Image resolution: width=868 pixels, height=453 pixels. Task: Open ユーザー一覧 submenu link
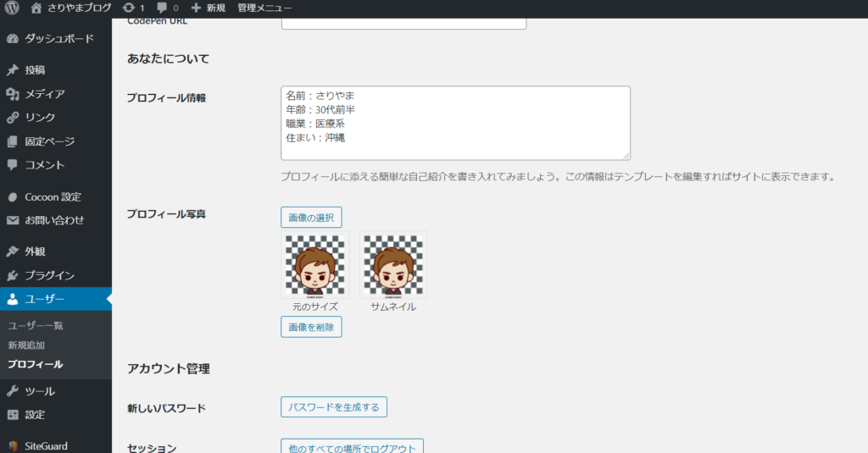click(36, 326)
